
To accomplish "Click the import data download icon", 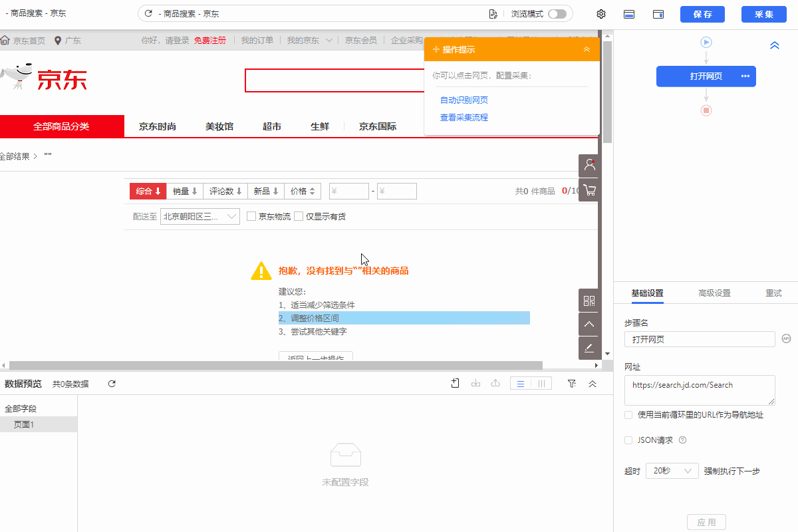I will pyautogui.click(x=475, y=384).
